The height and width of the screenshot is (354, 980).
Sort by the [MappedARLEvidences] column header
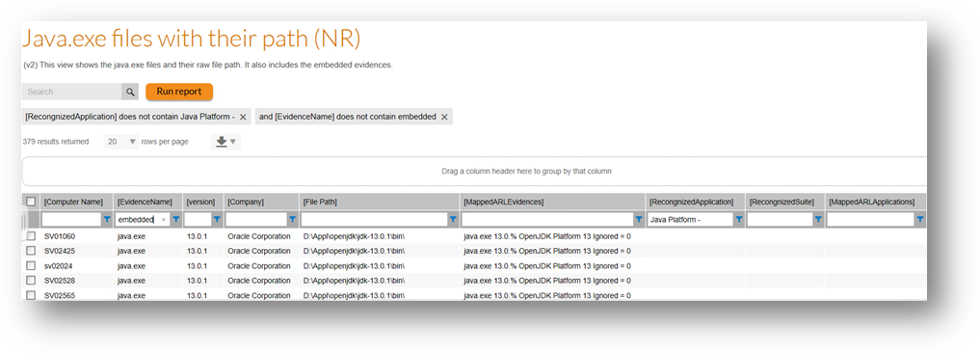[504, 202]
